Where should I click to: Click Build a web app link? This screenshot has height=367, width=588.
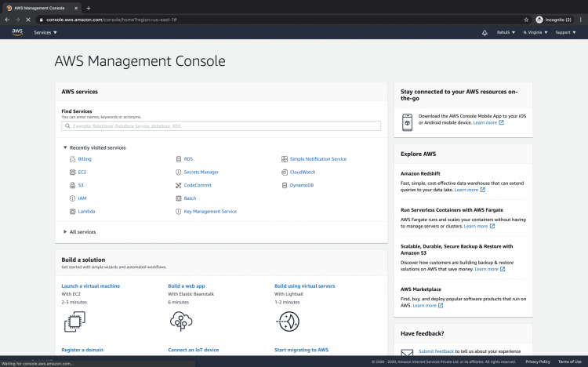pyautogui.click(x=187, y=286)
